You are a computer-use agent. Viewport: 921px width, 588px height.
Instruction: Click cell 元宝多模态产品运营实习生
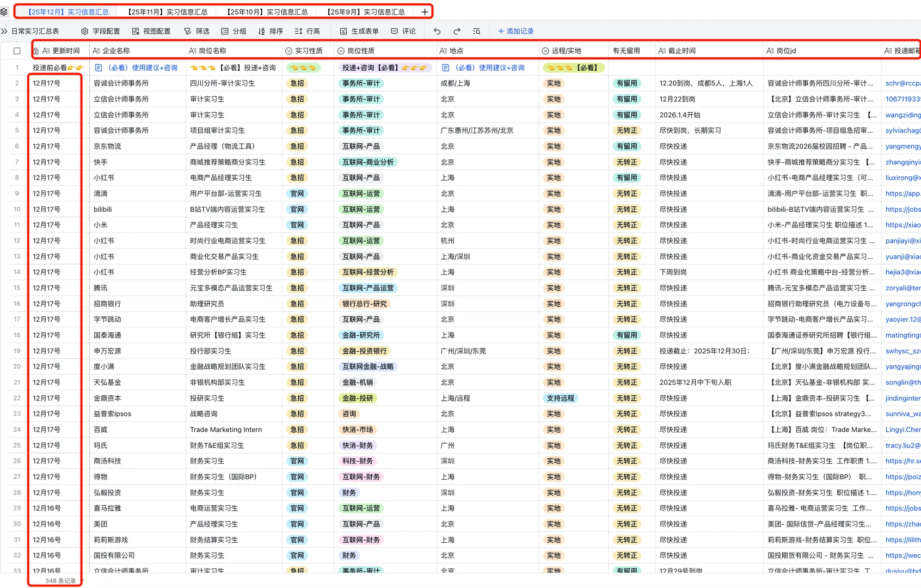click(x=234, y=288)
